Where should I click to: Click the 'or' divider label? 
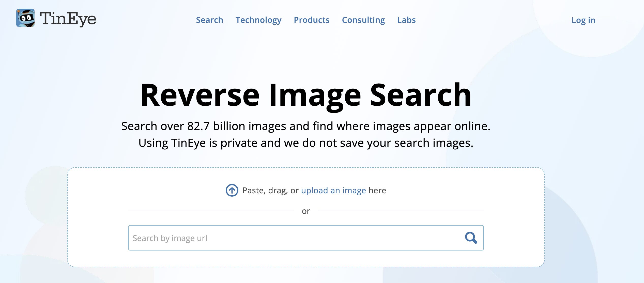[306, 211]
